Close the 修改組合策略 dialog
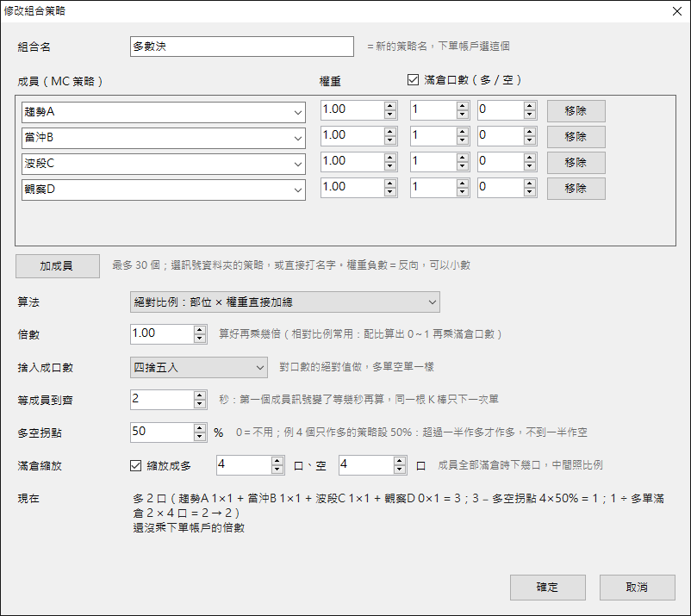The width and height of the screenshot is (691, 616). 677,11
